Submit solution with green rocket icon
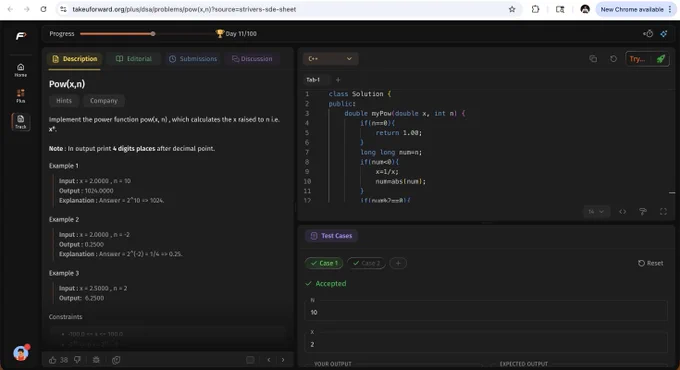The width and height of the screenshot is (680, 370). (x=660, y=59)
